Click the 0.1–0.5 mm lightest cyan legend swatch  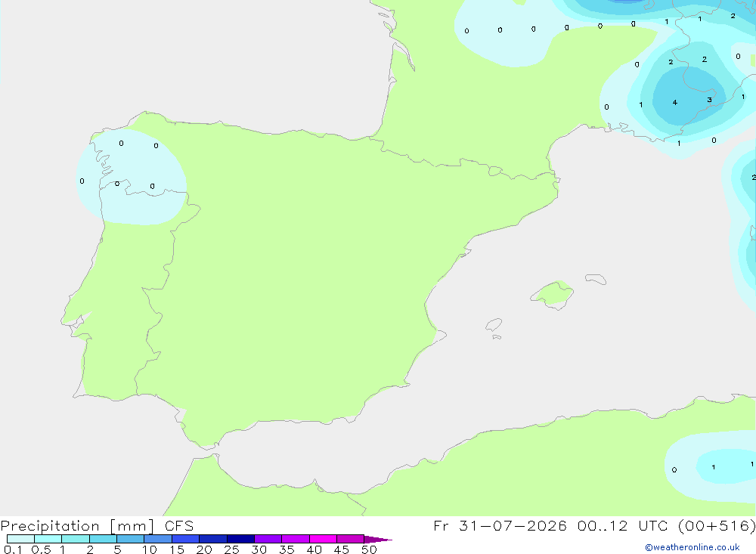(x=20, y=539)
